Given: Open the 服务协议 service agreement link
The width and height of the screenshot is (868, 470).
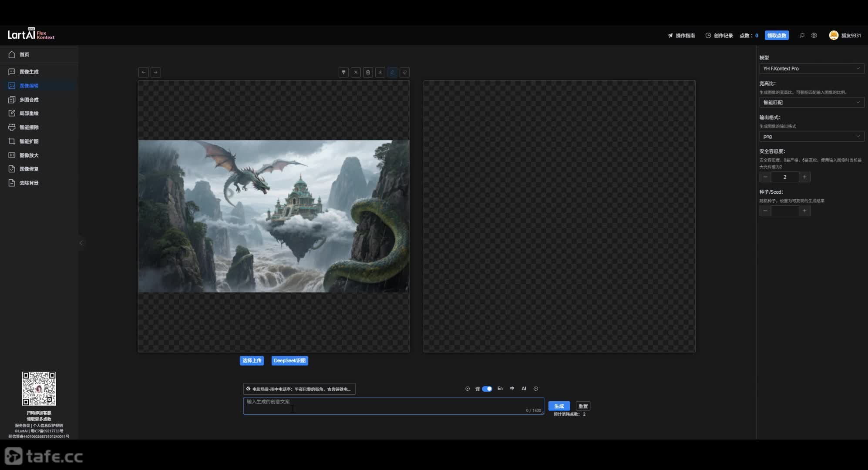Looking at the screenshot, I should (22, 426).
